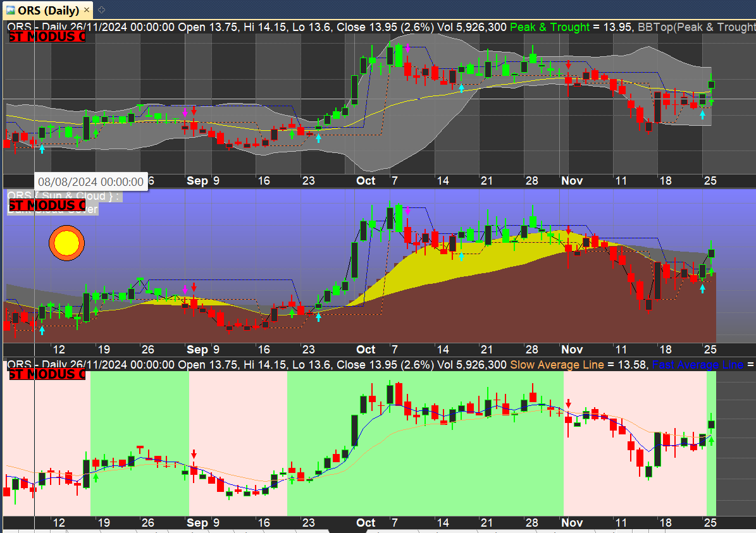
Task: Click red ST MODUS label in top price pane
Action: 47,37
